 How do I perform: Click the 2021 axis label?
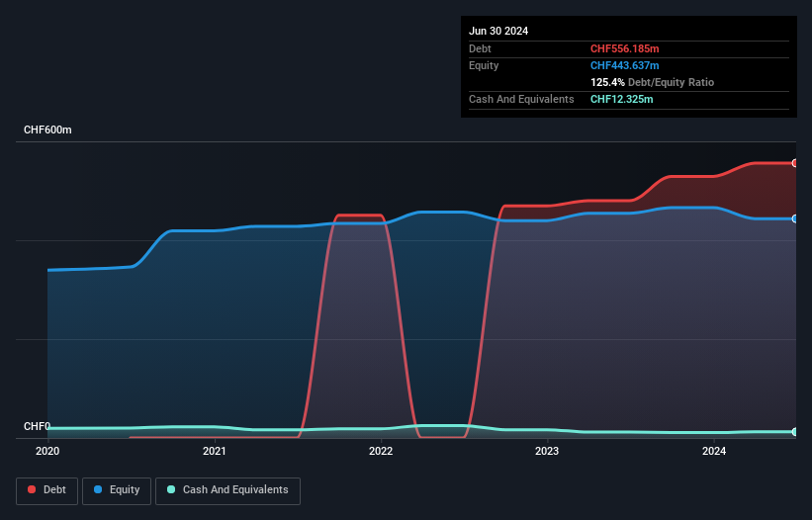point(214,451)
